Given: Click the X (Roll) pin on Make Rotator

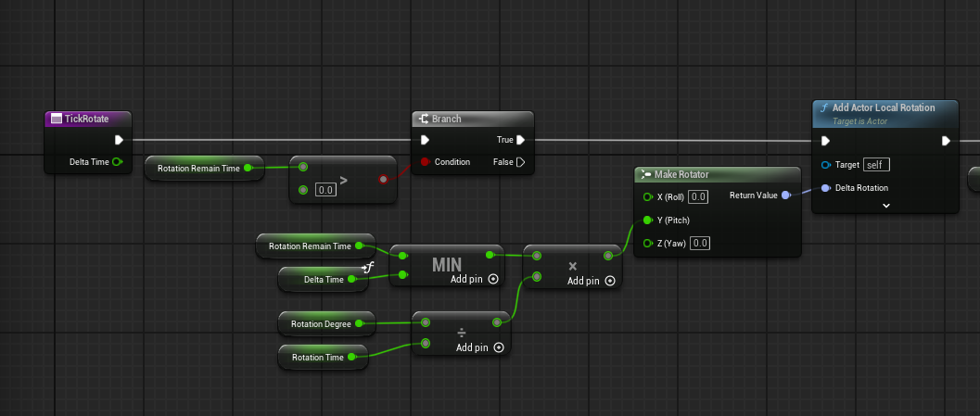Looking at the screenshot, I should click(x=647, y=196).
